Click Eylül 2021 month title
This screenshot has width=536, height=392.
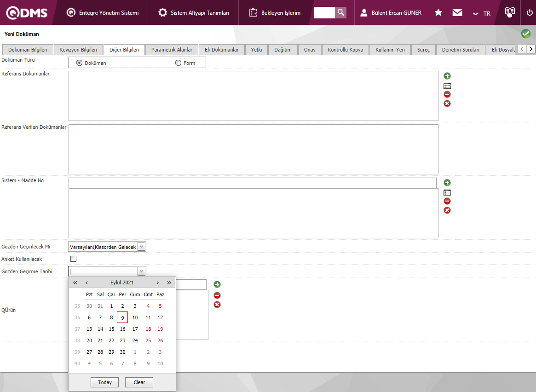coord(122,282)
